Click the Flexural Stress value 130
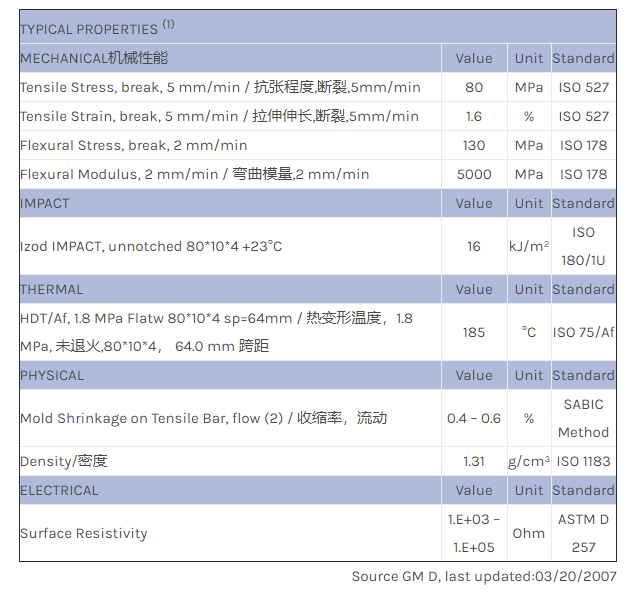628x600 pixels. (x=474, y=145)
